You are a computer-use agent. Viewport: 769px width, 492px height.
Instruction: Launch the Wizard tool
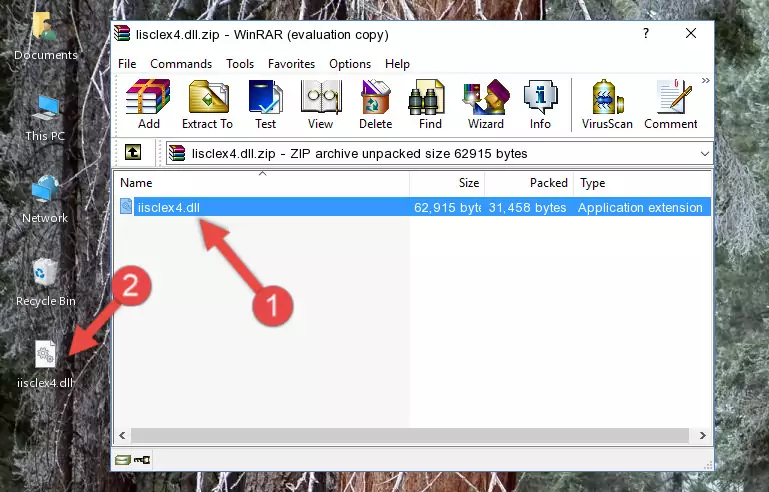click(486, 104)
